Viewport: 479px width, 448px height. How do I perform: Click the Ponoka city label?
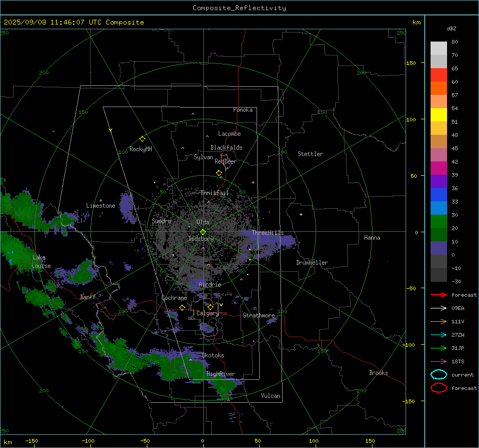click(x=243, y=110)
